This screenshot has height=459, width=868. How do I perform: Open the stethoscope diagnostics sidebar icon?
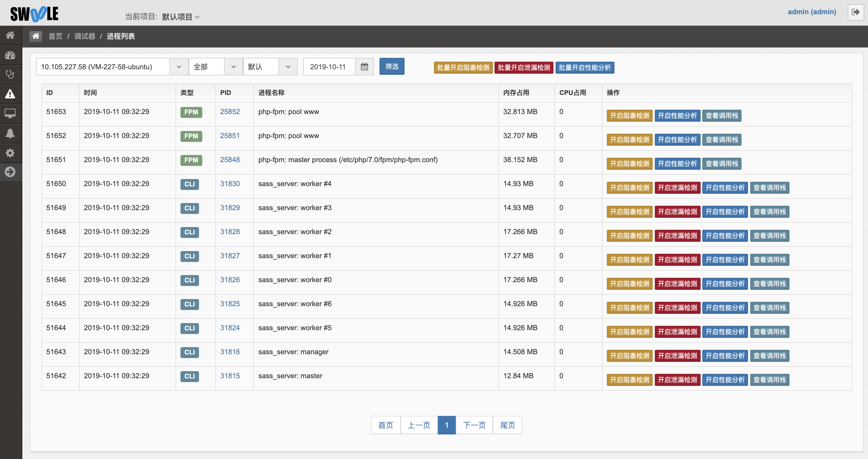click(10, 74)
